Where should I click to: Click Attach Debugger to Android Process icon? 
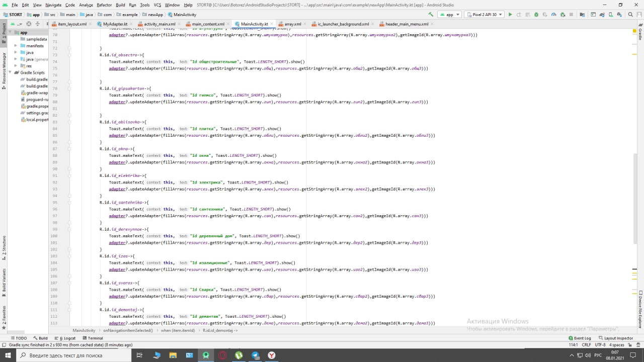pyautogui.click(x=562, y=15)
